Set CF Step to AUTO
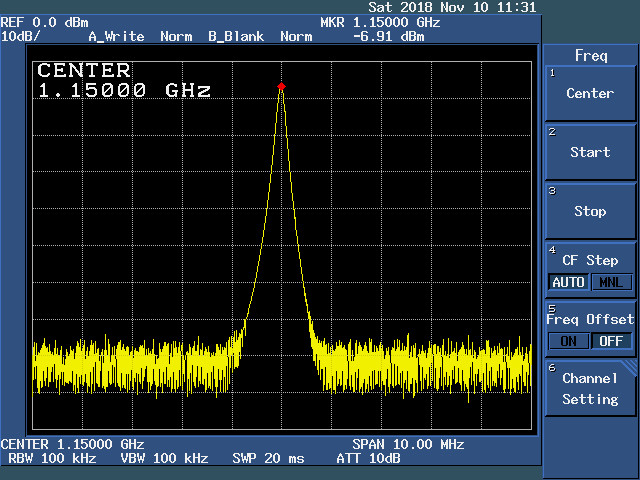The image size is (640, 480). [x=568, y=282]
